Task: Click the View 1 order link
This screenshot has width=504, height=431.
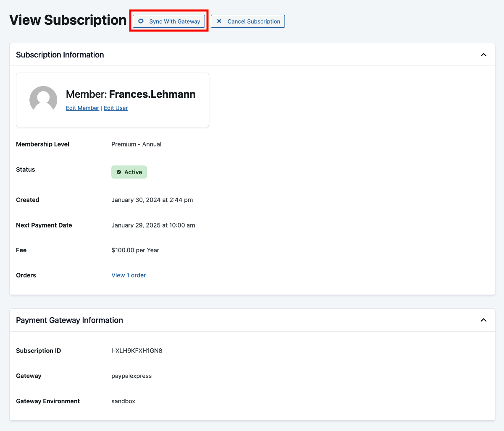Action: [x=129, y=275]
